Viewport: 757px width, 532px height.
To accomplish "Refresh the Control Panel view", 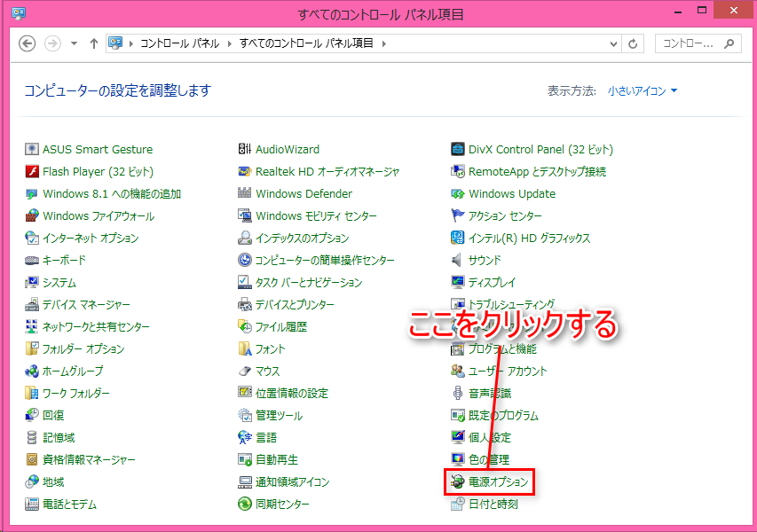I will click(633, 44).
